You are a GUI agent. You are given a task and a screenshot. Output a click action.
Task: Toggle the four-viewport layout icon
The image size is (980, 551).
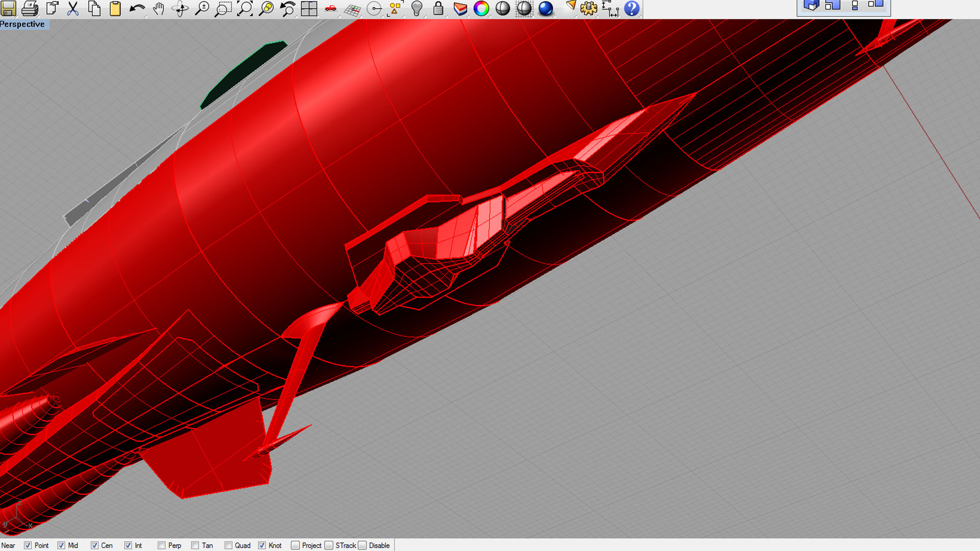click(309, 8)
